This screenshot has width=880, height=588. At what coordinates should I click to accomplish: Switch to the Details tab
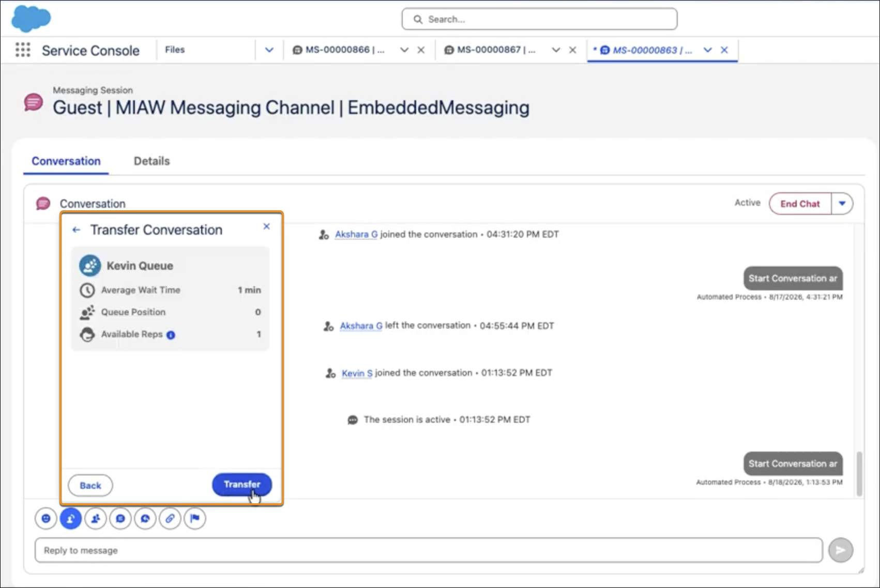click(151, 161)
